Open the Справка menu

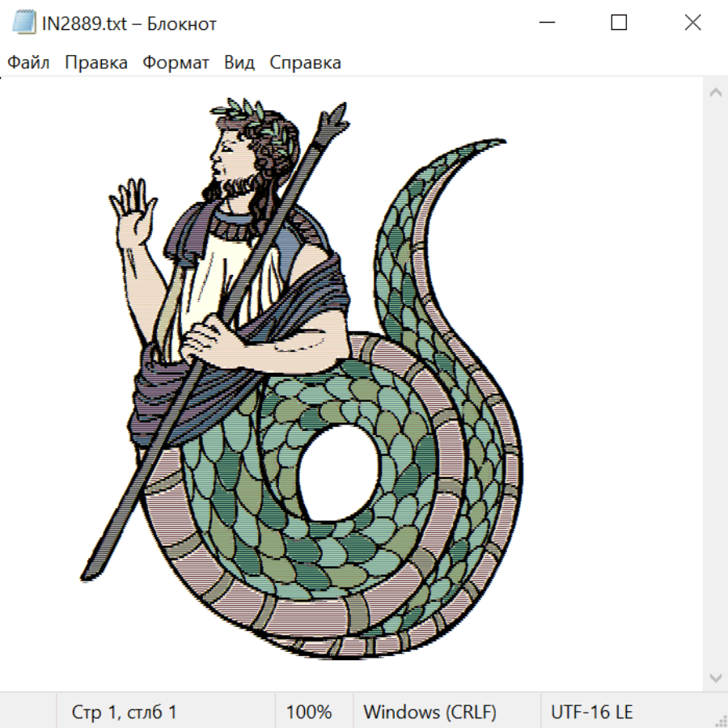[305, 63]
